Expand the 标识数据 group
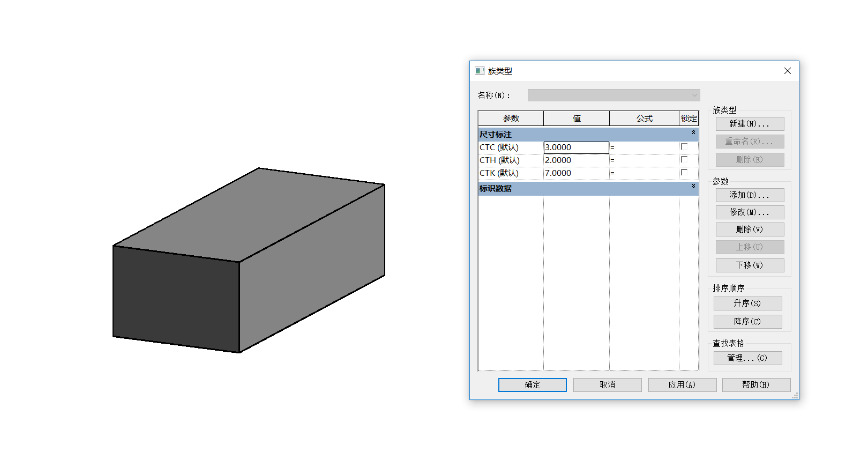Viewport: 868px width, 474px height. tap(693, 186)
